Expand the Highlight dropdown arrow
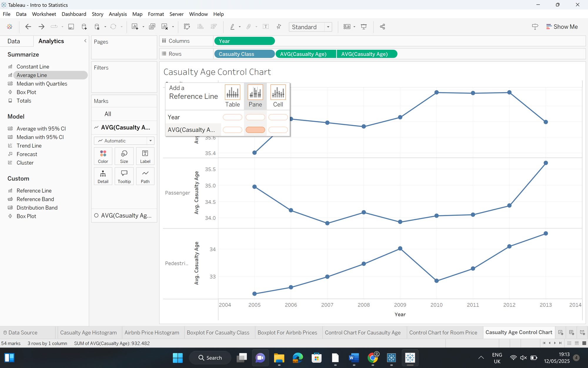This screenshot has width=588, height=368. pos(240,27)
